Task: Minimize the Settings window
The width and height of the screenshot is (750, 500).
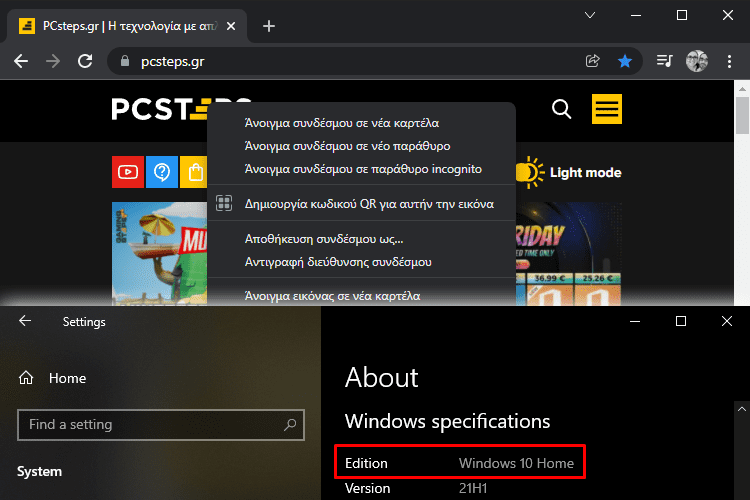Action: (635, 321)
